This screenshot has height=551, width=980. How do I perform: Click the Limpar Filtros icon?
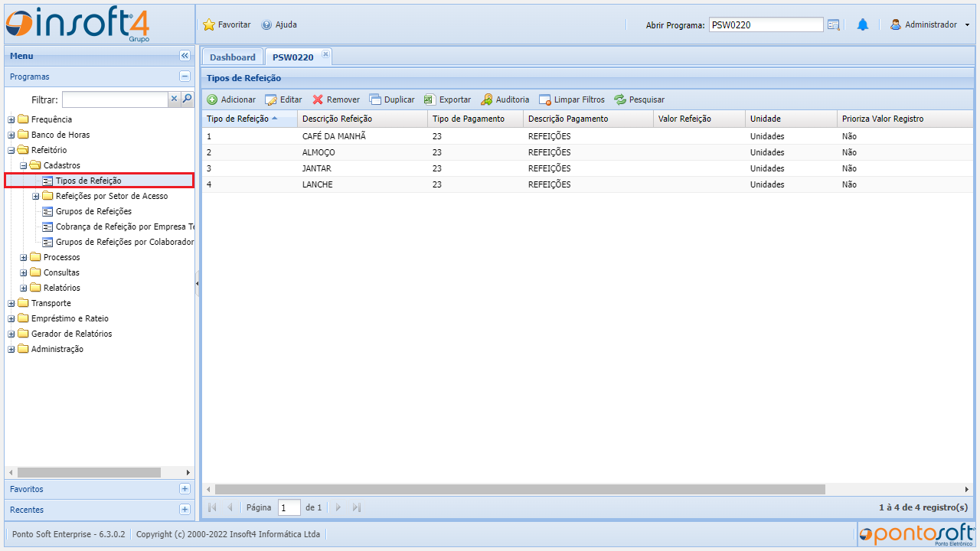point(545,99)
